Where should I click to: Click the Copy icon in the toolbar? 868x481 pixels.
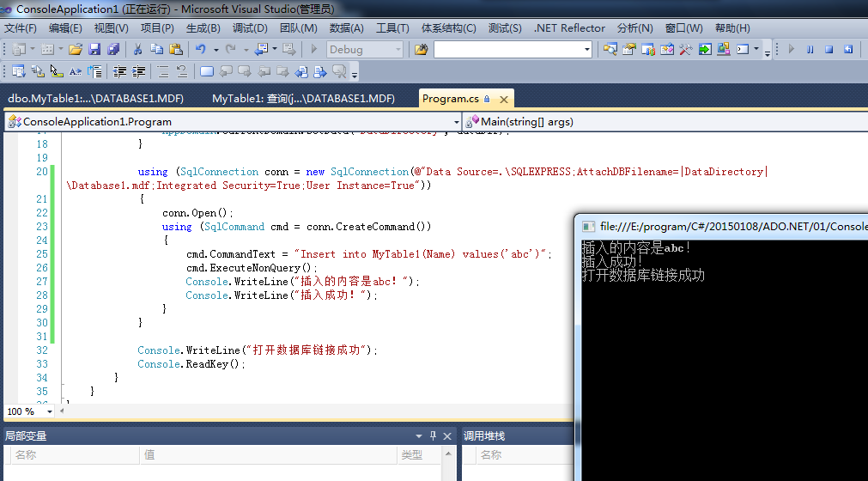pos(156,49)
